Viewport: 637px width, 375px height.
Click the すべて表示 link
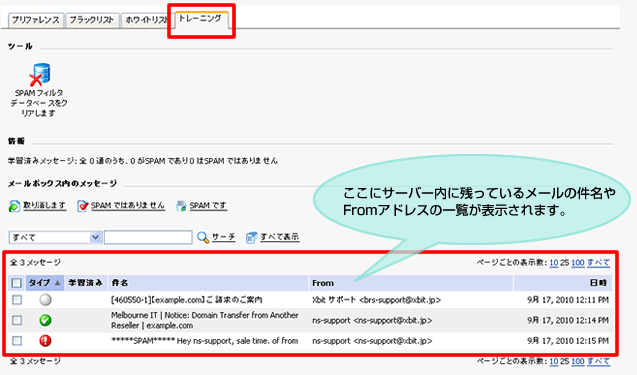(280, 237)
